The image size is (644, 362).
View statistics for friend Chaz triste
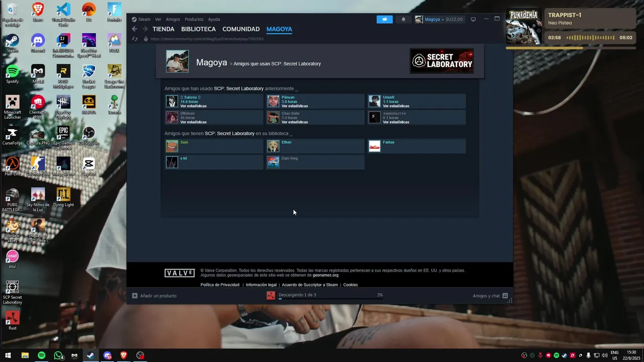[294, 122]
